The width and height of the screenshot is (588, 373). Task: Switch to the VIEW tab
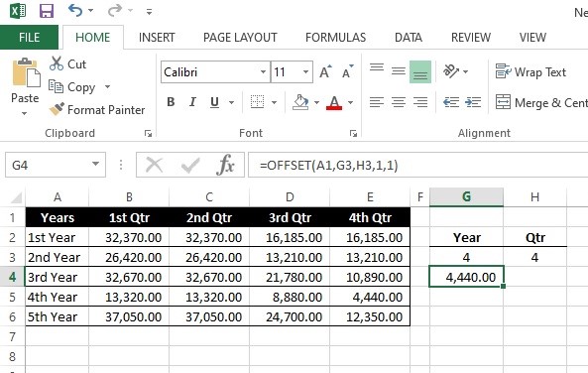pos(532,37)
